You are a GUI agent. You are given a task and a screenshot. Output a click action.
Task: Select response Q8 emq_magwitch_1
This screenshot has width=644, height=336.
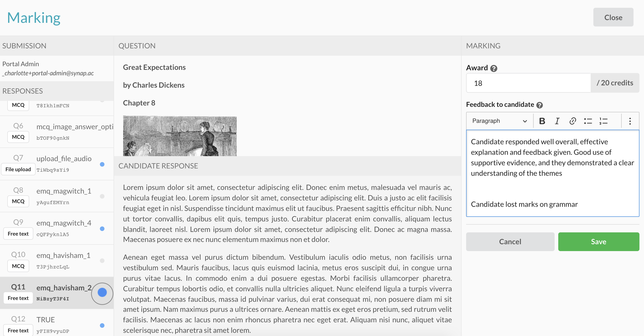[x=57, y=196]
